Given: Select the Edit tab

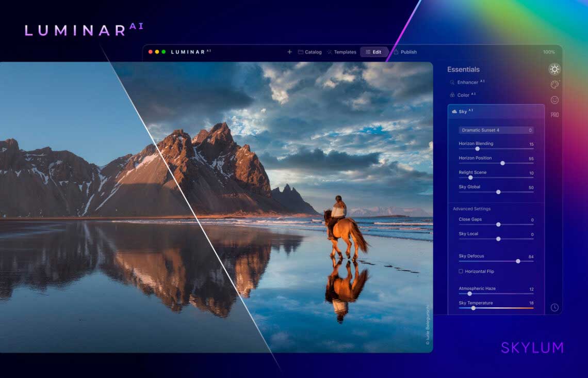Looking at the screenshot, I should 373,52.
